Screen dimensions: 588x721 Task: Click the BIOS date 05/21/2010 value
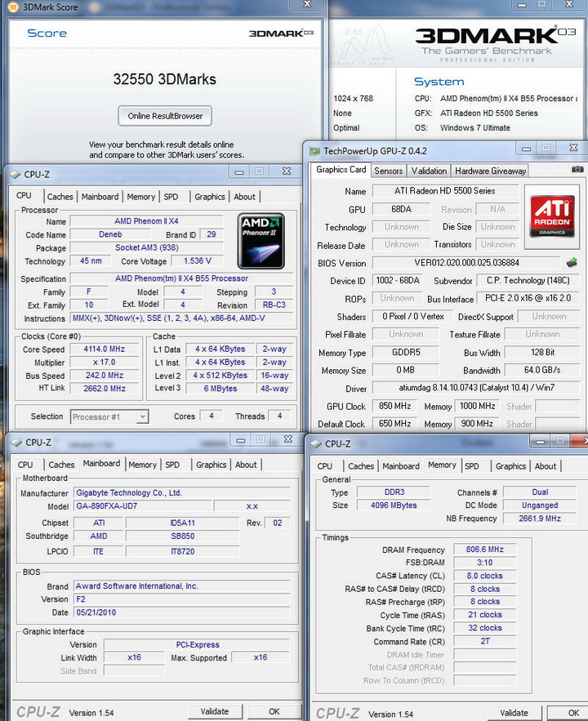181,612
